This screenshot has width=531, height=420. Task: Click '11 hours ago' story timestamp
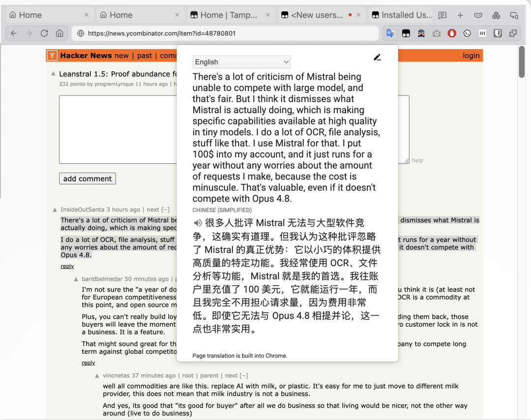point(151,84)
